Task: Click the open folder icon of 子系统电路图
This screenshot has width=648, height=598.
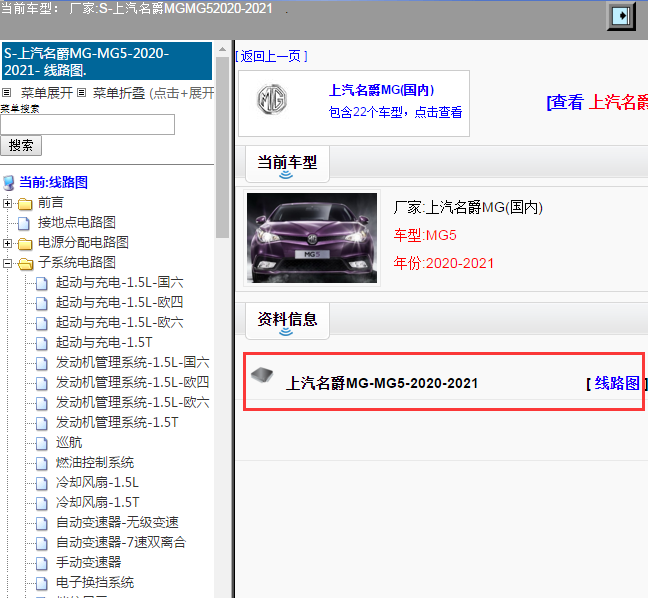Action: 26,263
